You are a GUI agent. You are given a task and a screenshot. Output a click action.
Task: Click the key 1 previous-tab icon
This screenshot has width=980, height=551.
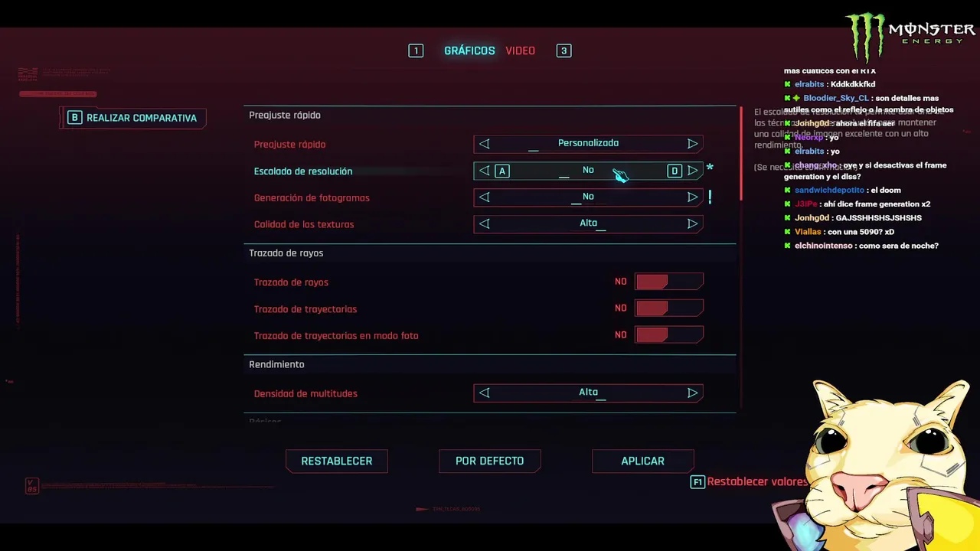click(416, 51)
